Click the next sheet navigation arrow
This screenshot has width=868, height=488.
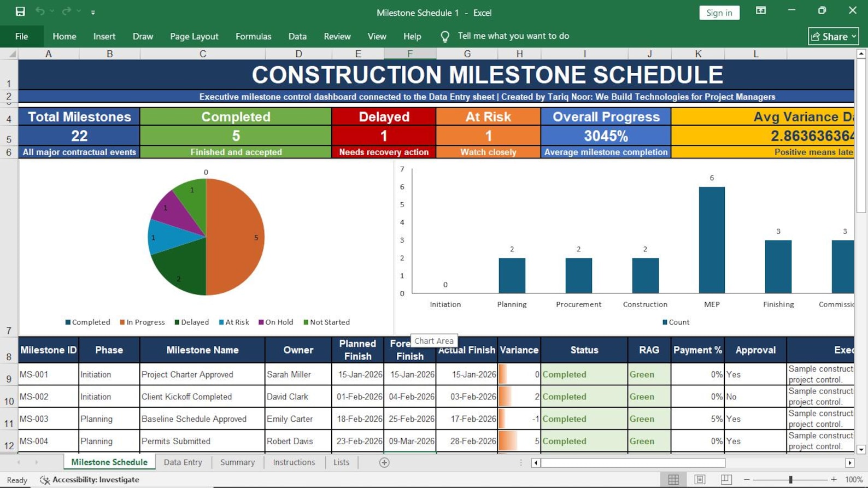(x=37, y=462)
